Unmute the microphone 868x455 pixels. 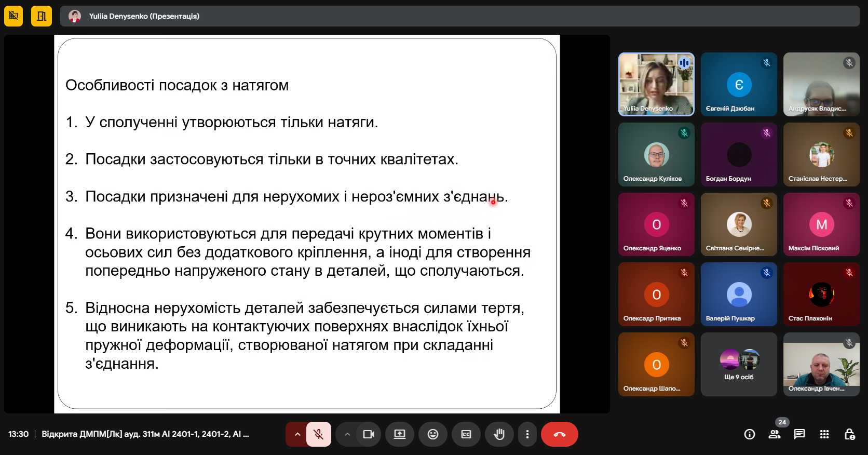[319, 434]
